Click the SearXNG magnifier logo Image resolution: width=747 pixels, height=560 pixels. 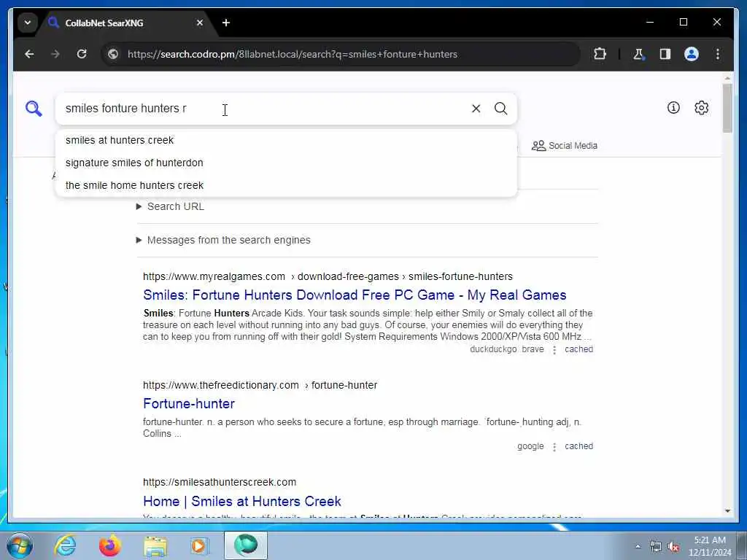34,109
